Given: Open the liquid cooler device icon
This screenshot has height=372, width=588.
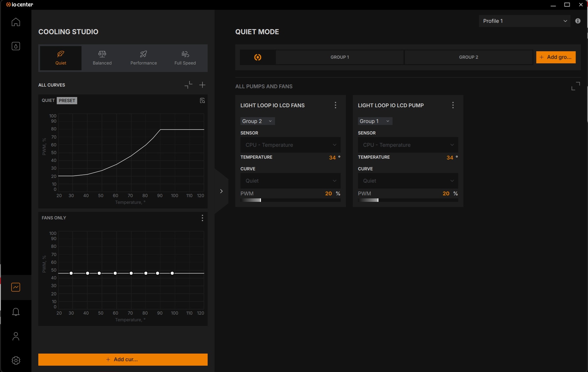Looking at the screenshot, I should [x=16, y=46].
